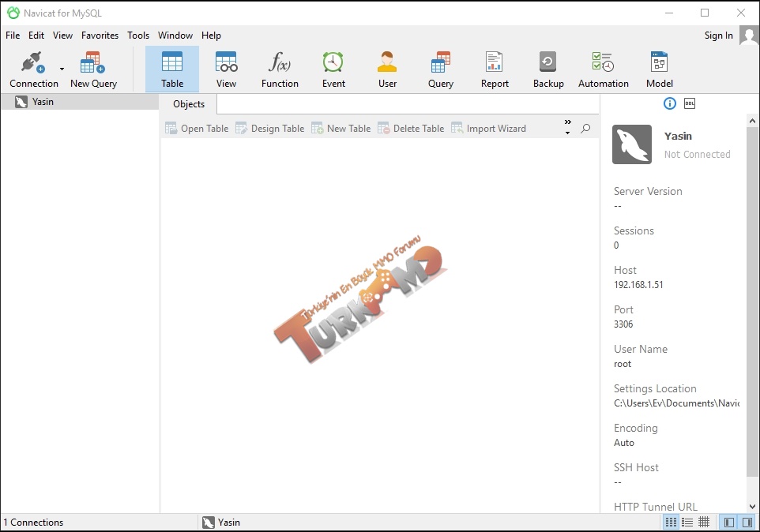Open the Automation section
760x532 pixels.
coord(603,70)
